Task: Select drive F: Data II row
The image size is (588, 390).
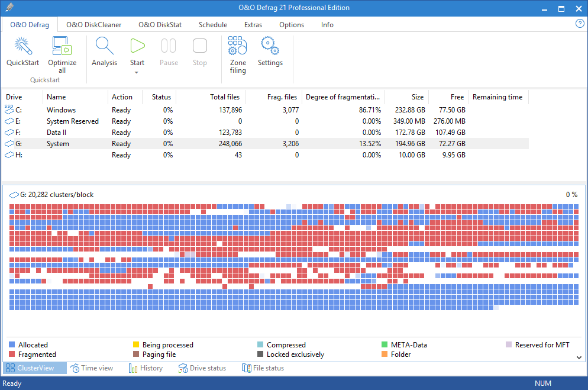Action: tap(57, 133)
